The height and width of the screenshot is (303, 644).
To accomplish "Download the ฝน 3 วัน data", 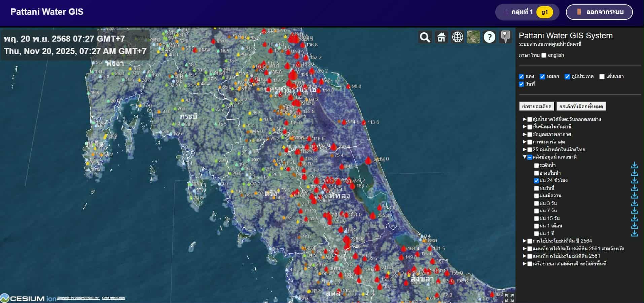I will 635,203.
